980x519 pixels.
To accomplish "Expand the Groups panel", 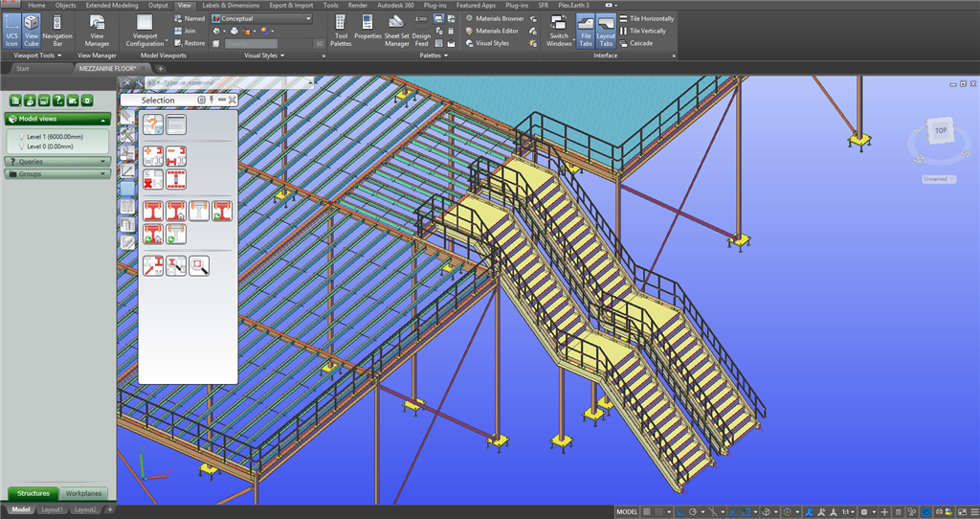I will [x=57, y=174].
